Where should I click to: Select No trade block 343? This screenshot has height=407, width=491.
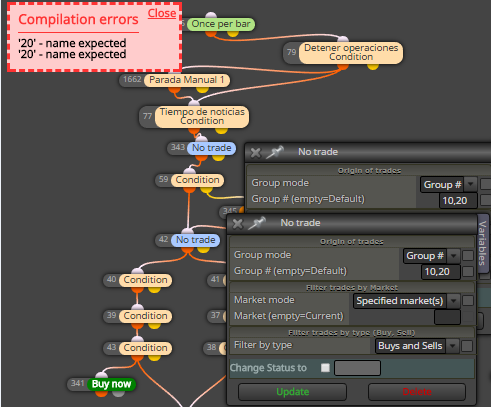click(212, 148)
